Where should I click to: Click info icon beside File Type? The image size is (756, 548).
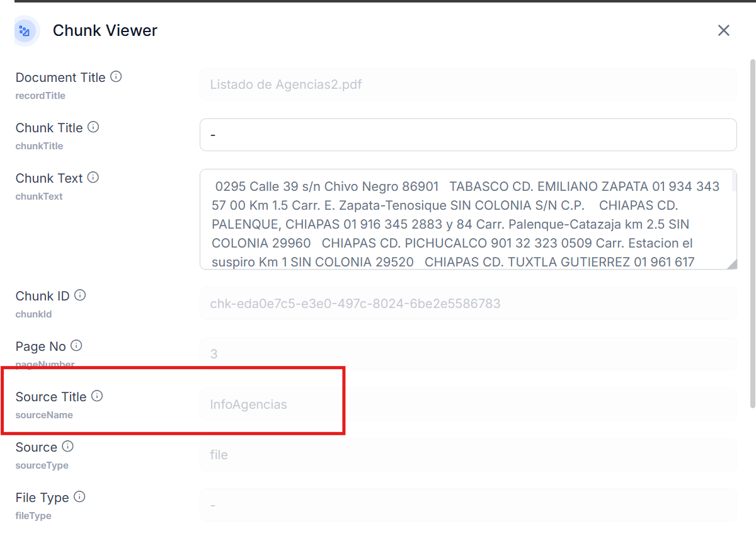click(79, 497)
